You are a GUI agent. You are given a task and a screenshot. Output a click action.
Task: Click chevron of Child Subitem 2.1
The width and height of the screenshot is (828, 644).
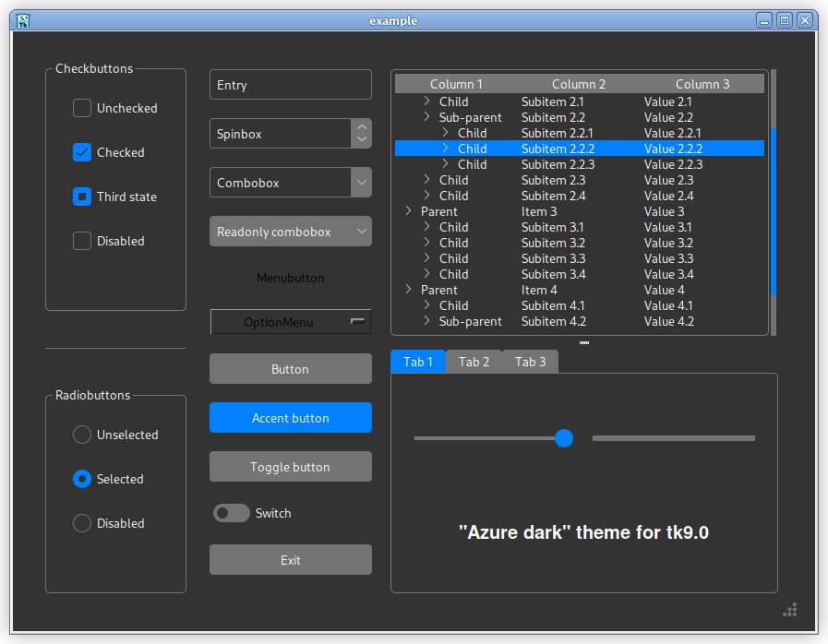pos(426,101)
